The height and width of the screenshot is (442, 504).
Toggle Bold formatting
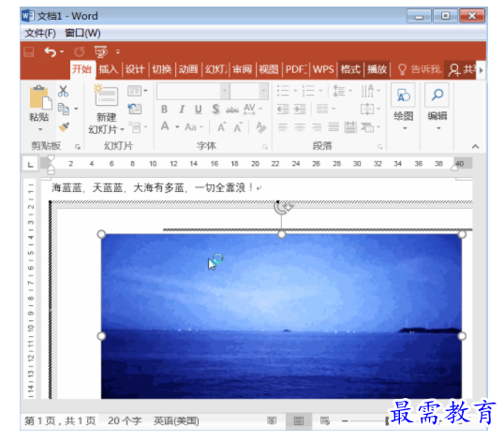(164, 110)
